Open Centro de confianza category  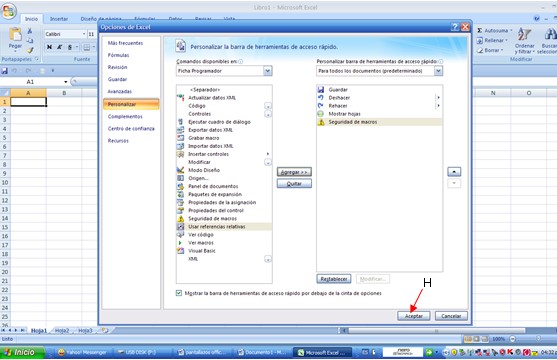131,129
